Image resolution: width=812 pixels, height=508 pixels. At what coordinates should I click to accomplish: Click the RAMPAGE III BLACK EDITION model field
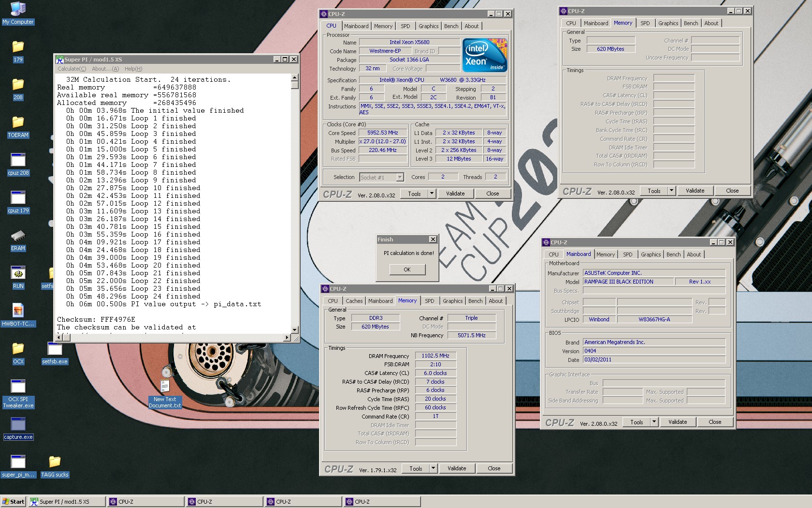coord(627,282)
